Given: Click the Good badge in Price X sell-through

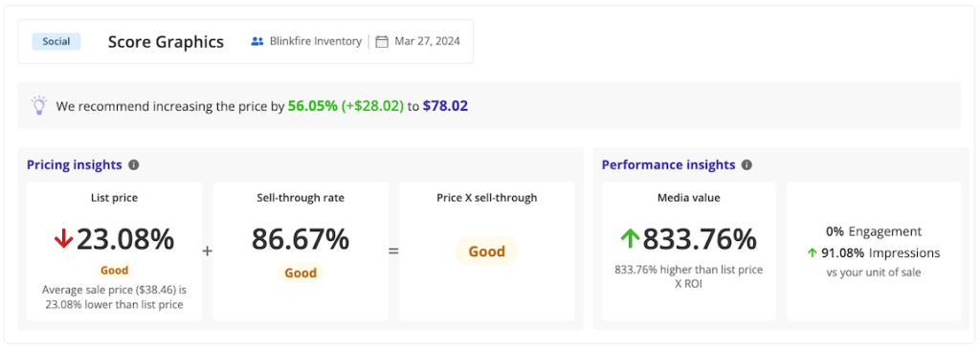Looking at the screenshot, I should 487,251.
